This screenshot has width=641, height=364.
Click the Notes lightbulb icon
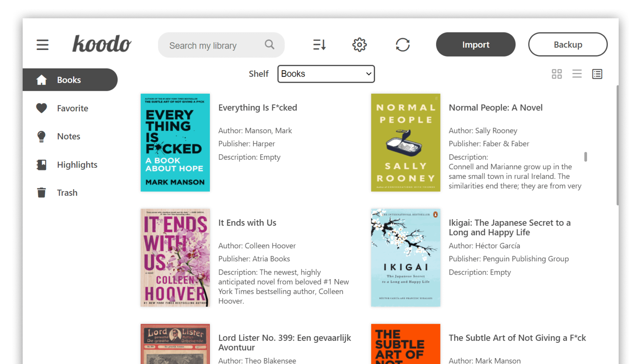point(41,136)
